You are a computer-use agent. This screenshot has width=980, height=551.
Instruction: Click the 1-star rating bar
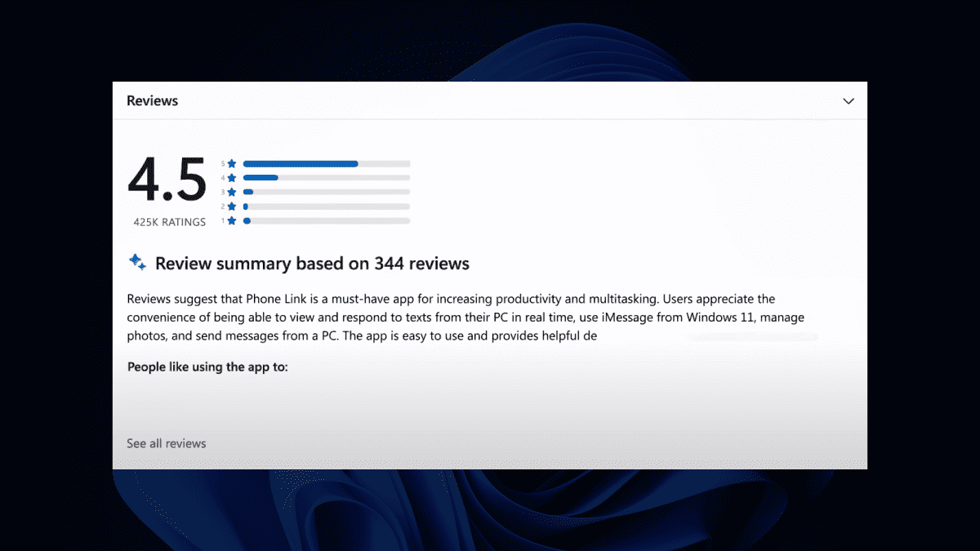click(327, 220)
